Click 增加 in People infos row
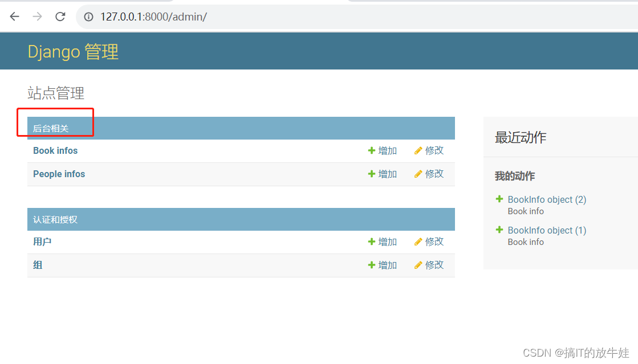The image size is (638, 364). pyautogui.click(x=383, y=174)
